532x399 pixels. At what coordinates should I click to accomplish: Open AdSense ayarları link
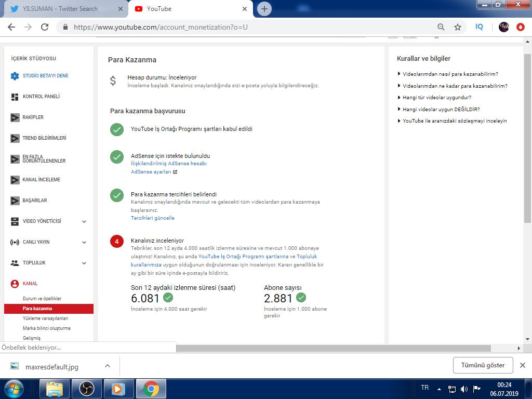click(151, 171)
